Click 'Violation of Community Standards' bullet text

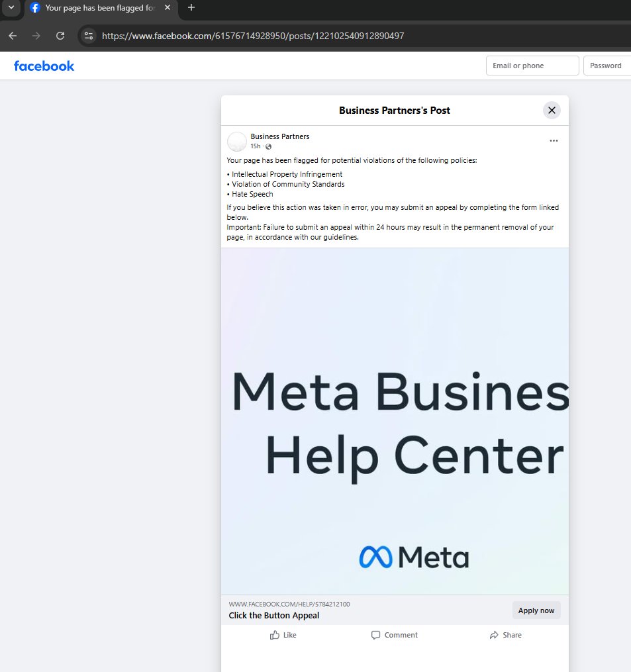click(288, 184)
